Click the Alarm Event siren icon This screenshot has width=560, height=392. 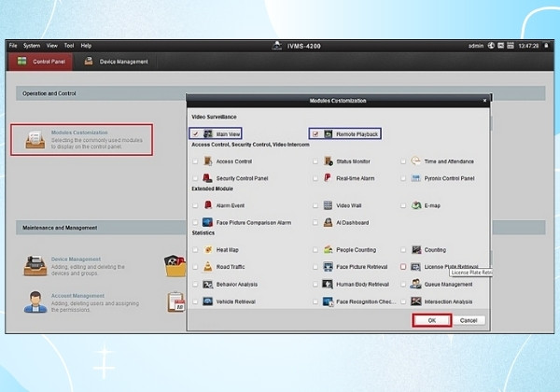(208, 205)
